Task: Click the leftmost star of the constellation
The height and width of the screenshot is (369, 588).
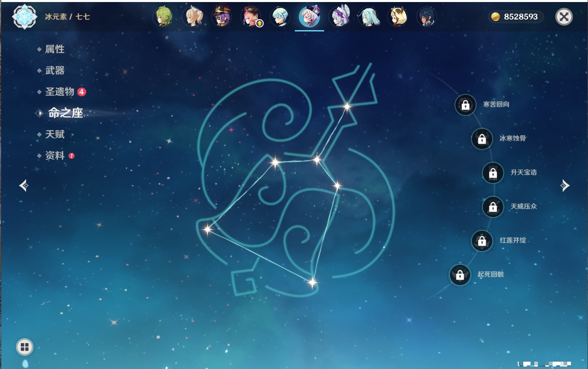Action: [208, 229]
